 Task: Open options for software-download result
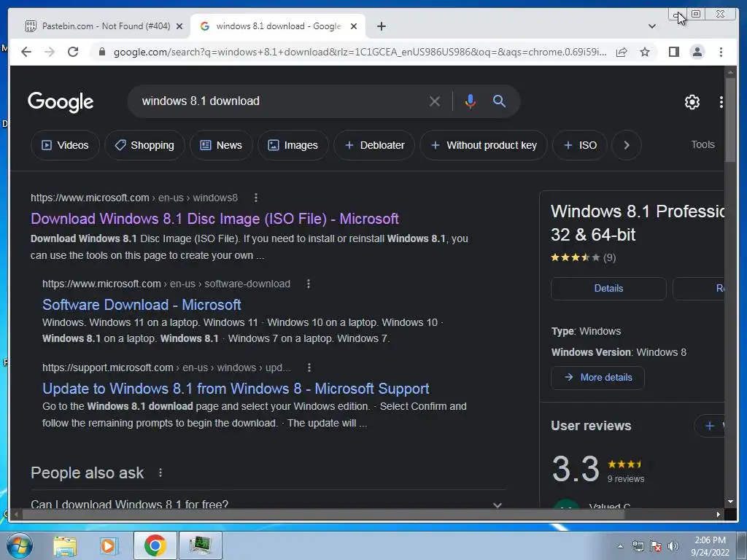point(309,284)
